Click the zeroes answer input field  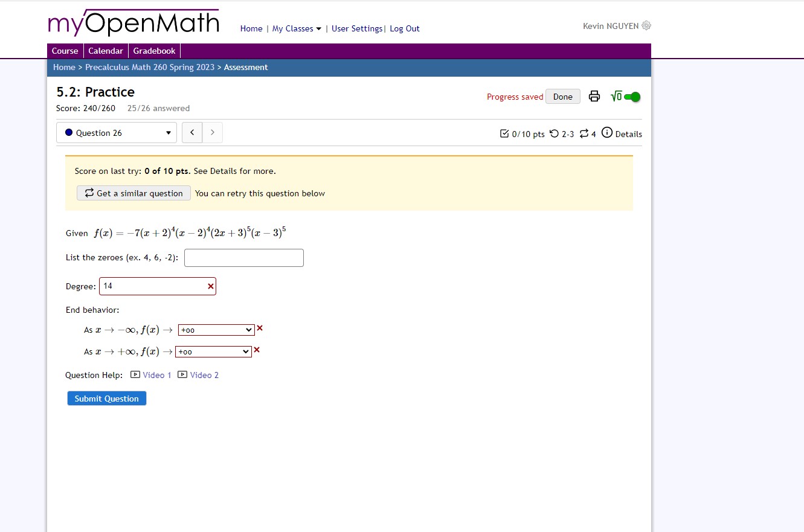click(243, 257)
